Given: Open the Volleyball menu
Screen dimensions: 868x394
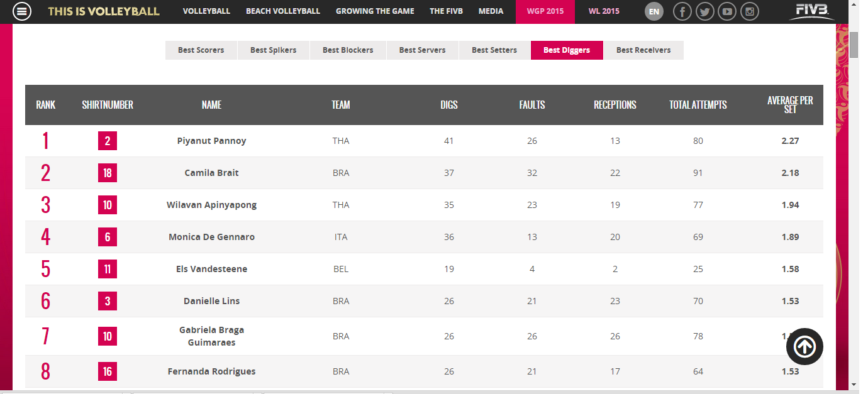Looking at the screenshot, I should coord(206,11).
